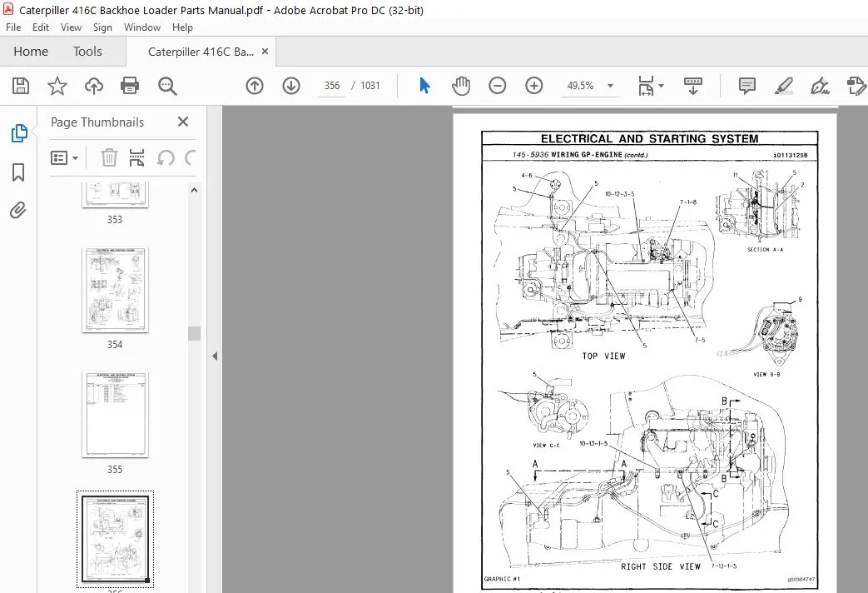This screenshot has height=593, width=868.
Task: Close the Caterpiller 416C document tab
Action: 265,52
